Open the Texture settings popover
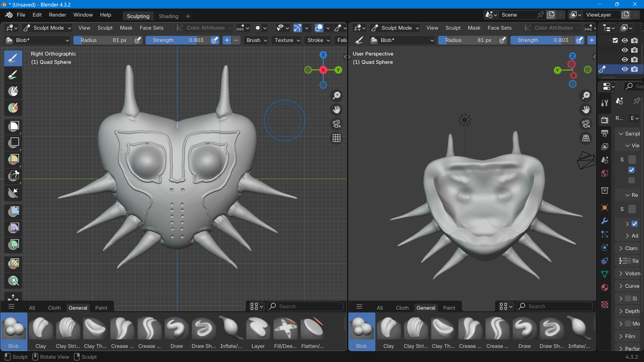Image resolution: width=644 pixels, height=362 pixels. (287, 40)
